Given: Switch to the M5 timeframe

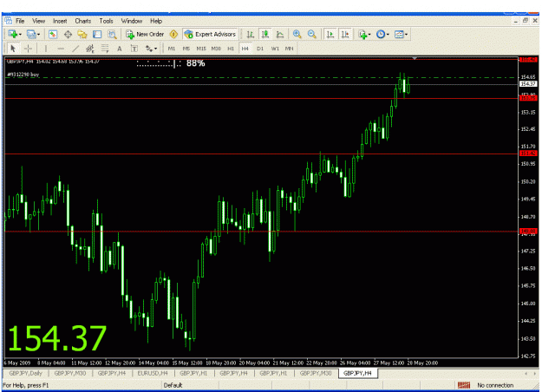Looking at the screenshot, I should point(186,49).
